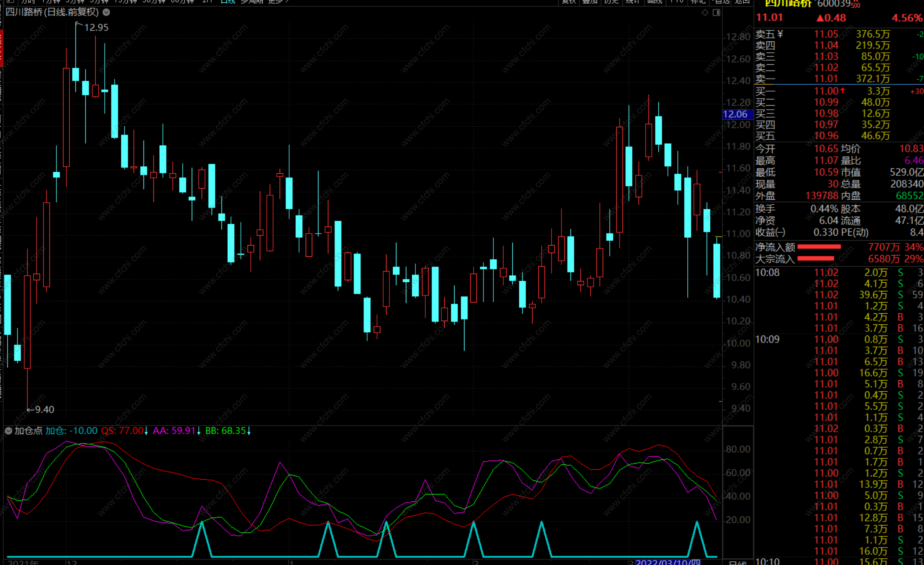Click the down arrow after BB value

[249, 431]
